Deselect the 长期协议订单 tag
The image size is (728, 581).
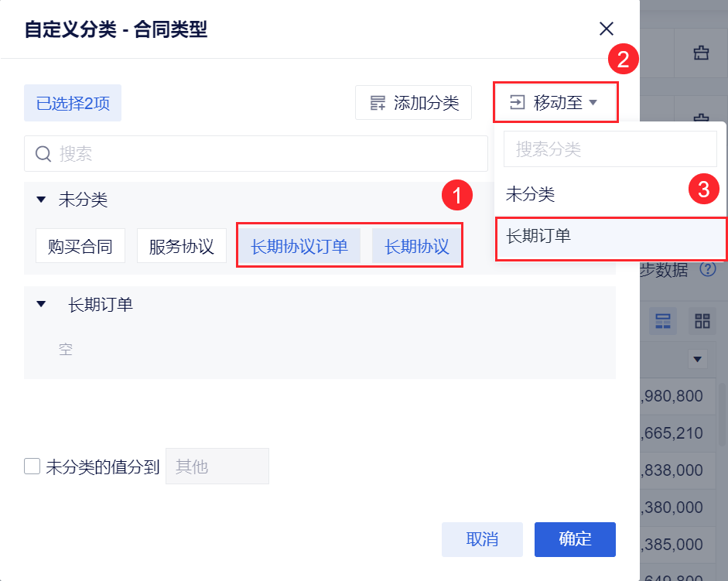[299, 247]
